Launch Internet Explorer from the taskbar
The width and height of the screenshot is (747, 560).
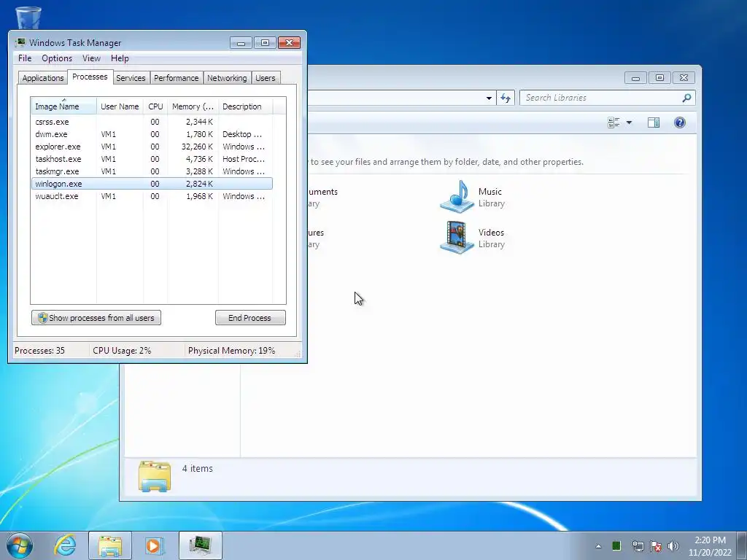[x=65, y=545]
